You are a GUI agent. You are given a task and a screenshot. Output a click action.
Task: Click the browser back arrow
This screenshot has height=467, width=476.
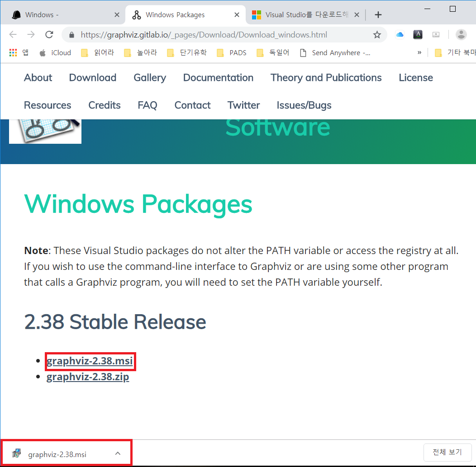click(x=13, y=34)
